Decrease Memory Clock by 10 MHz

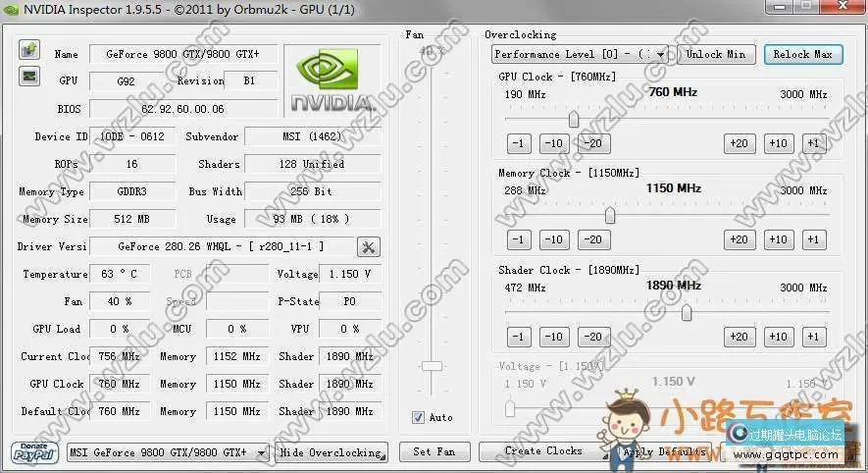[553, 239]
